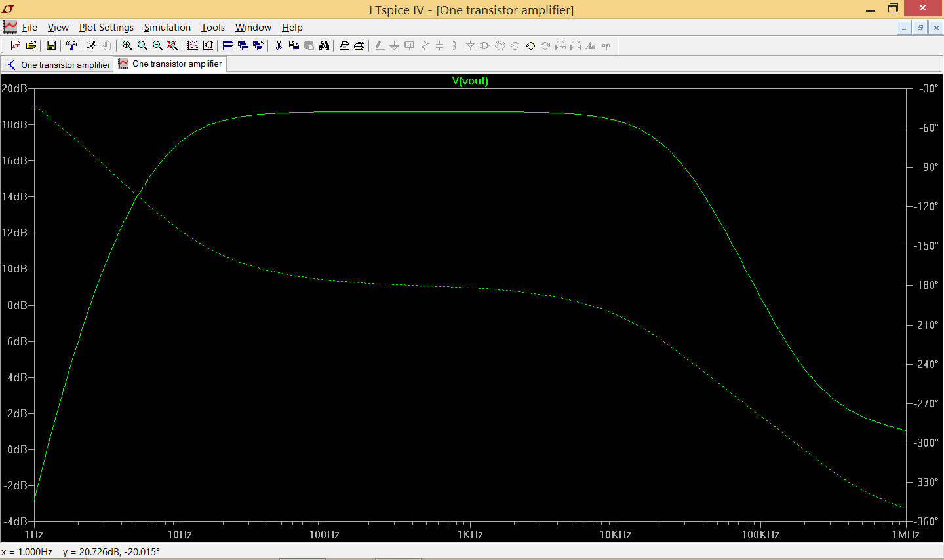Image resolution: width=944 pixels, height=560 pixels.
Task: Click the Find binoculars icon
Action: pos(324,45)
